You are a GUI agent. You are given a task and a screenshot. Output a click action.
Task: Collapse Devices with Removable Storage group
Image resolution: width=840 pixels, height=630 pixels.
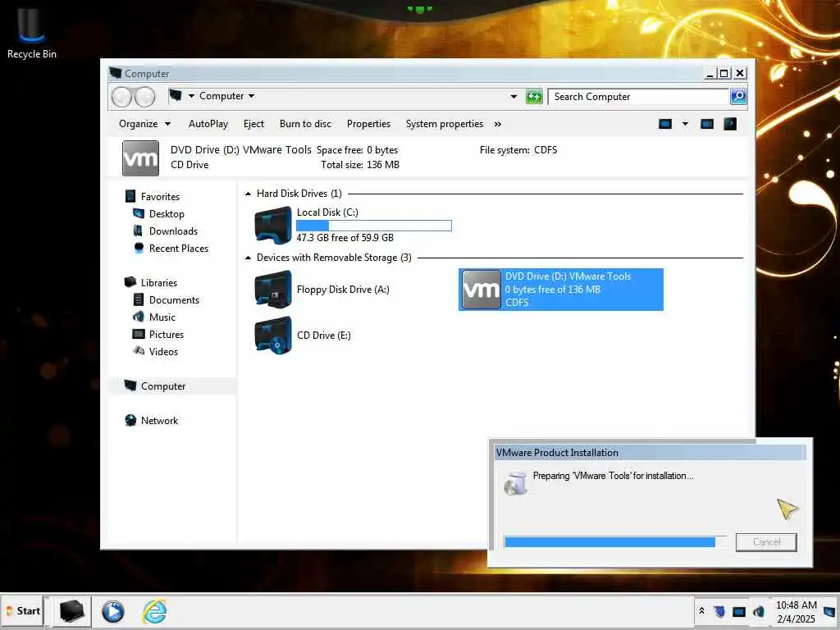tap(248, 258)
